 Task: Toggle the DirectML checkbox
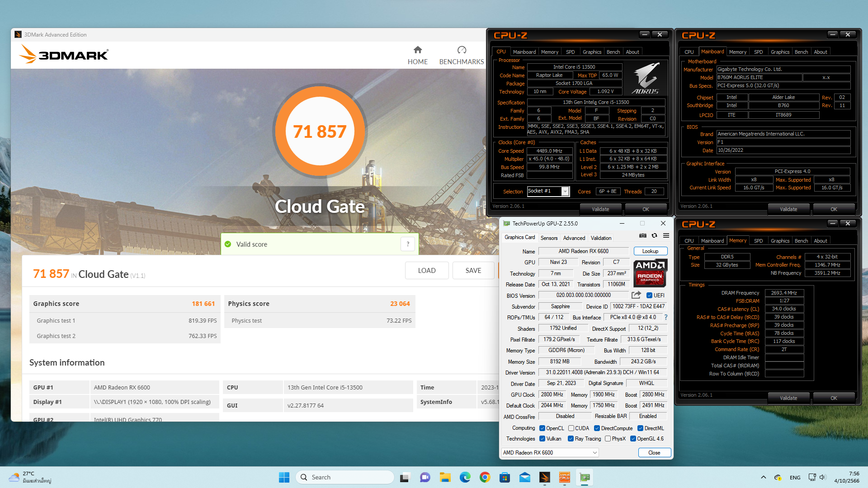click(x=640, y=428)
